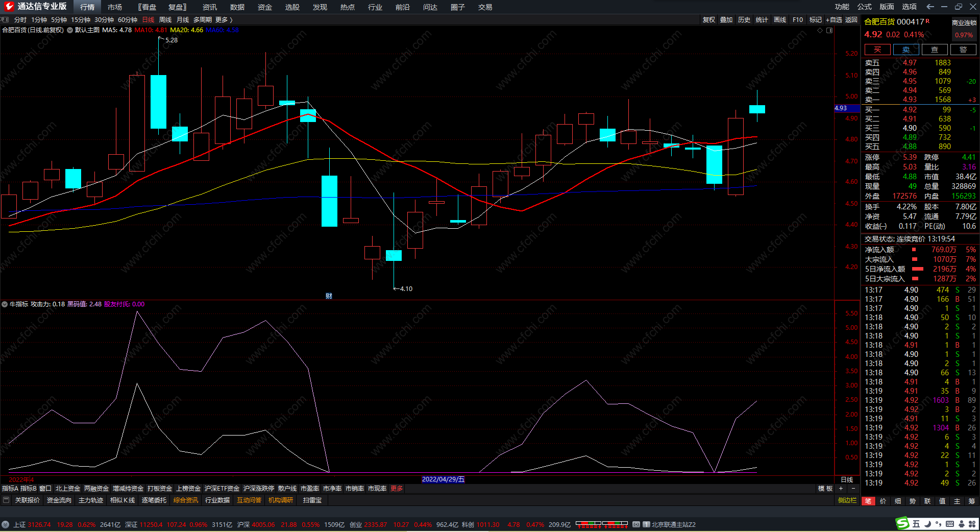Screen dimensions: 980x532
Task: Open the 北上资金 indicator tab
Action: [x=68, y=489]
